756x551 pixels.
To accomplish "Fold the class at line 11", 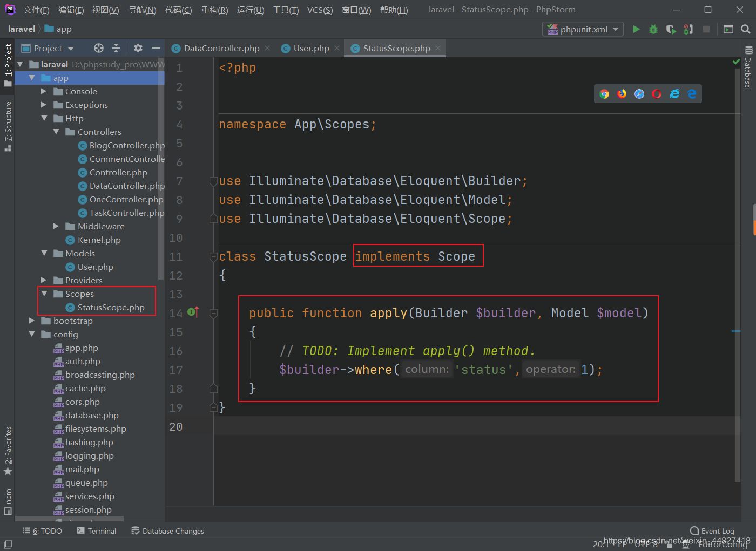I will click(213, 257).
